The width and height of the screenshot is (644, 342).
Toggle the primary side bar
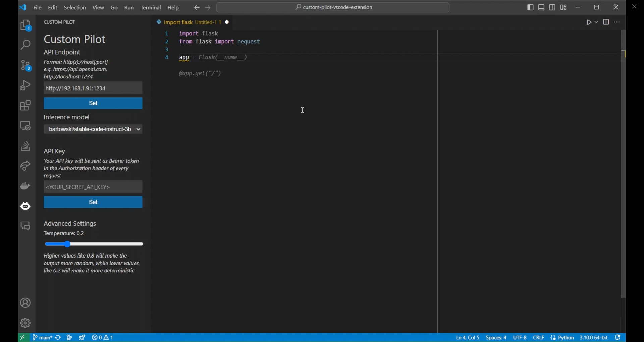pyautogui.click(x=531, y=7)
